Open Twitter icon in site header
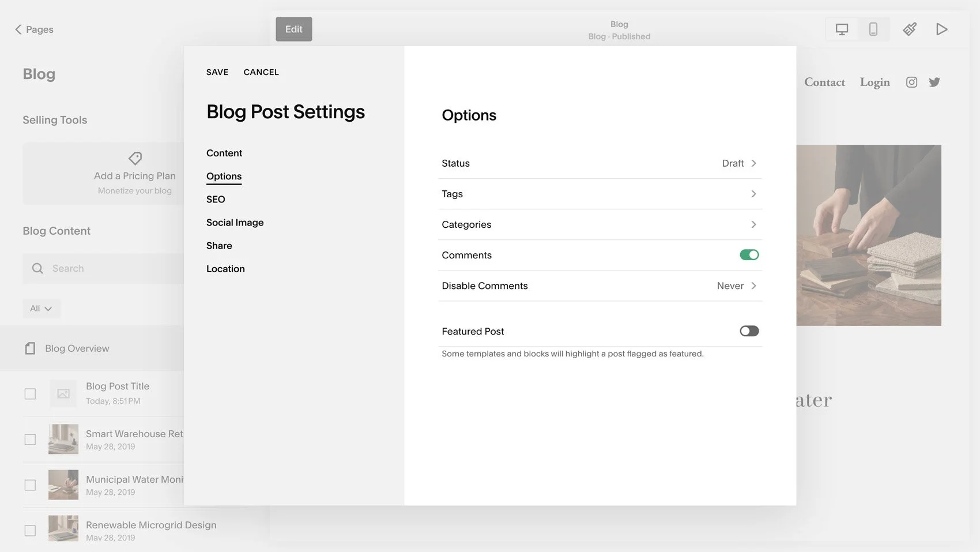The height and width of the screenshot is (552, 980). [x=934, y=82]
